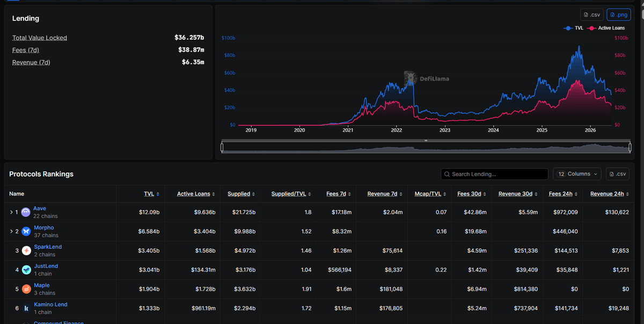Open the JustLend protocol link
Screen dimensions: 644x324
click(46, 266)
